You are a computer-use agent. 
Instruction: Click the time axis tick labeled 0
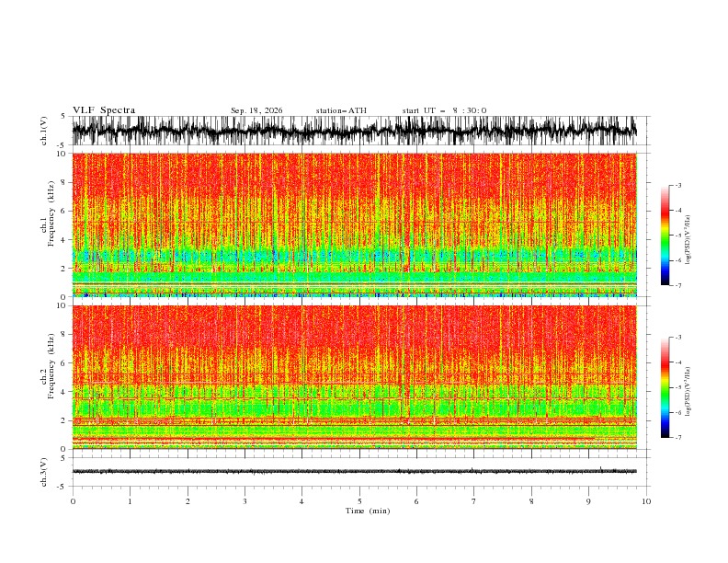pyautogui.click(x=73, y=501)
